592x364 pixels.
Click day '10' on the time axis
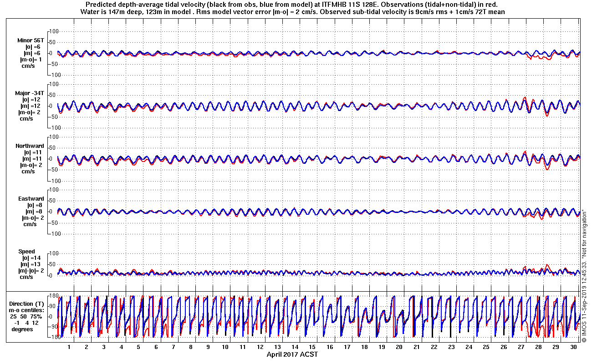225,347
